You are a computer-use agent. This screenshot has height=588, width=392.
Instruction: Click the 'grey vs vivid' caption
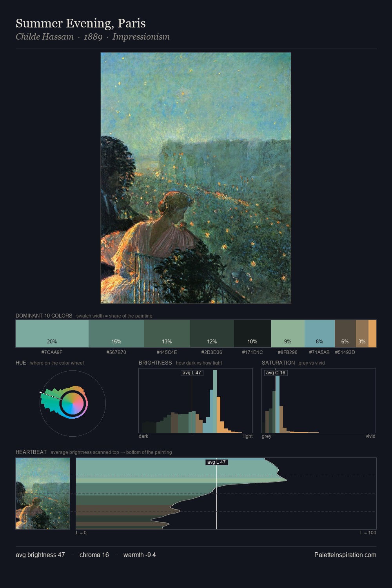pos(312,363)
